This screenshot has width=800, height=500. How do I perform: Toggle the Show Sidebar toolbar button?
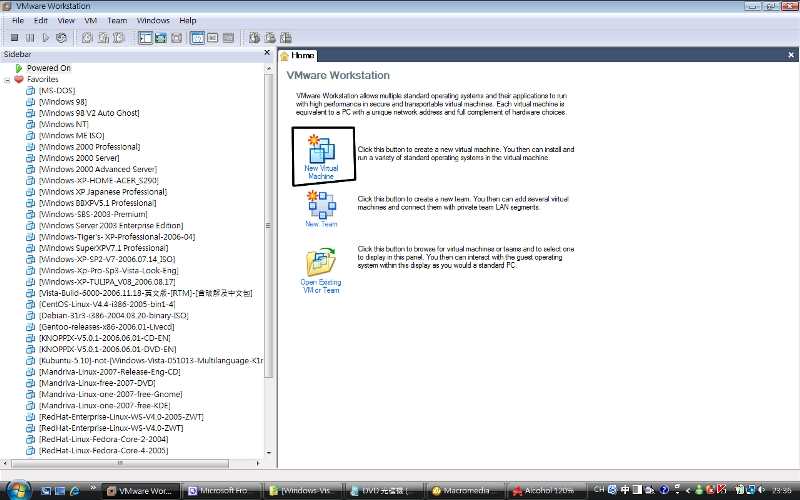click(145, 38)
